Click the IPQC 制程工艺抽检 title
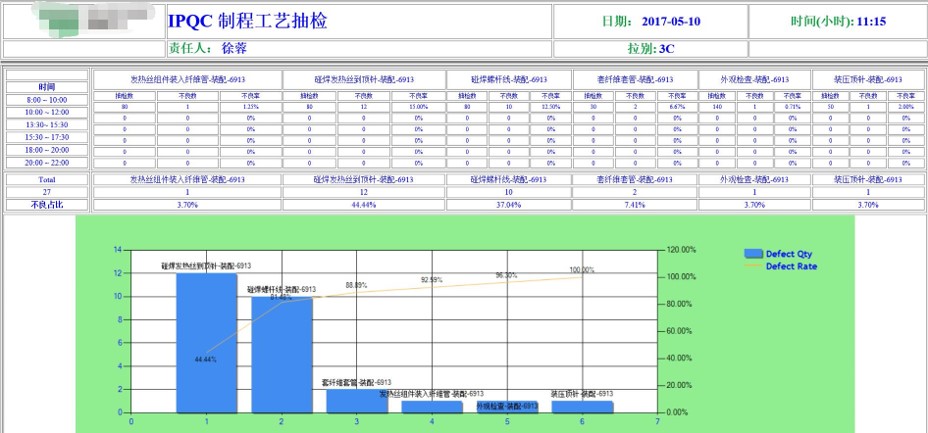 pos(247,21)
